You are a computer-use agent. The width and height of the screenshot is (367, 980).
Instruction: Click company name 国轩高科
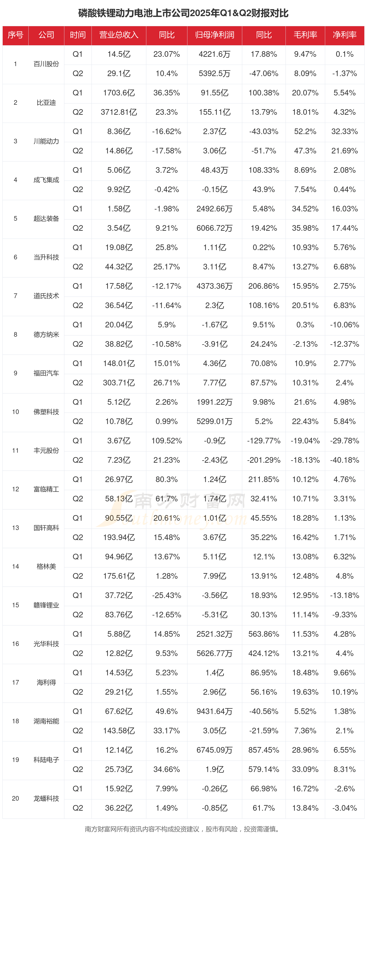(46, 528)
